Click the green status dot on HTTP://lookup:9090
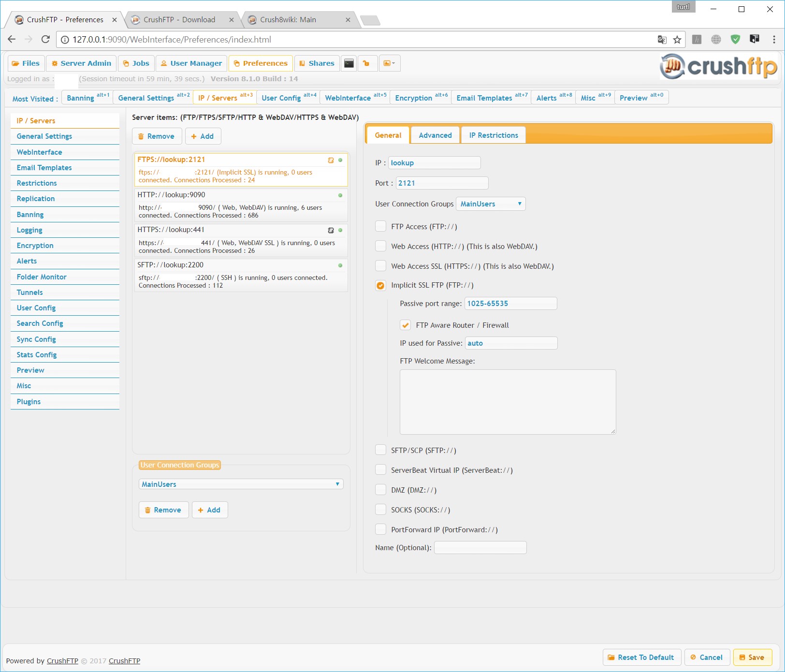 click(340, 195)
